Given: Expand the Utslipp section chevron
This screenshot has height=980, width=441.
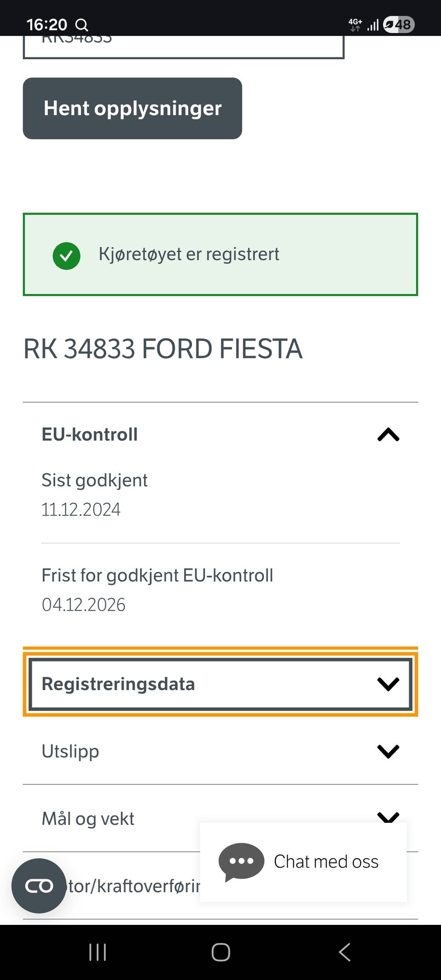Looking at the screenshot, I should 388,752.
